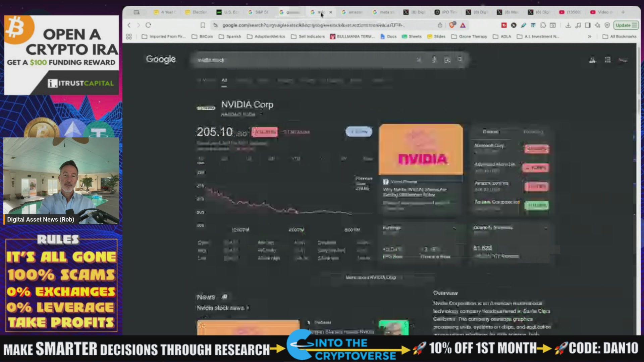Image resolution: width=644 pixels, height=362 pixels.
Task: Expand the Quarterly financials card chevron
Action: point(546,228)
